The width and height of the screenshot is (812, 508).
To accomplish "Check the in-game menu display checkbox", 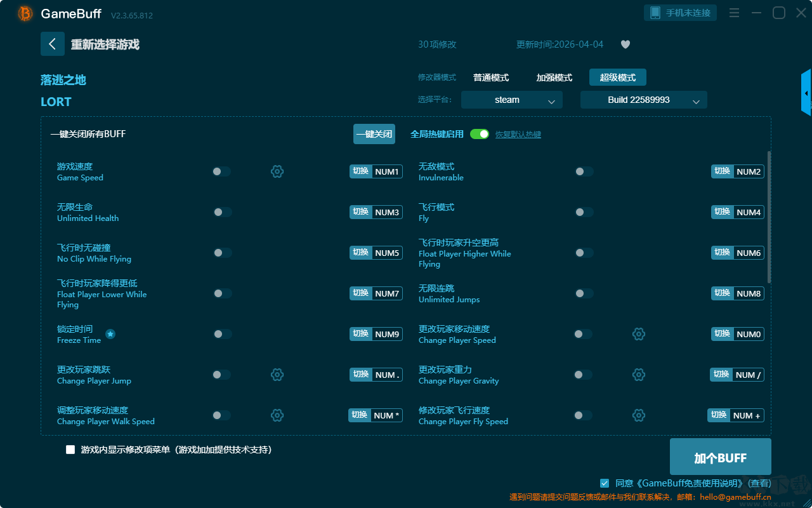I will tap(70, 450).
